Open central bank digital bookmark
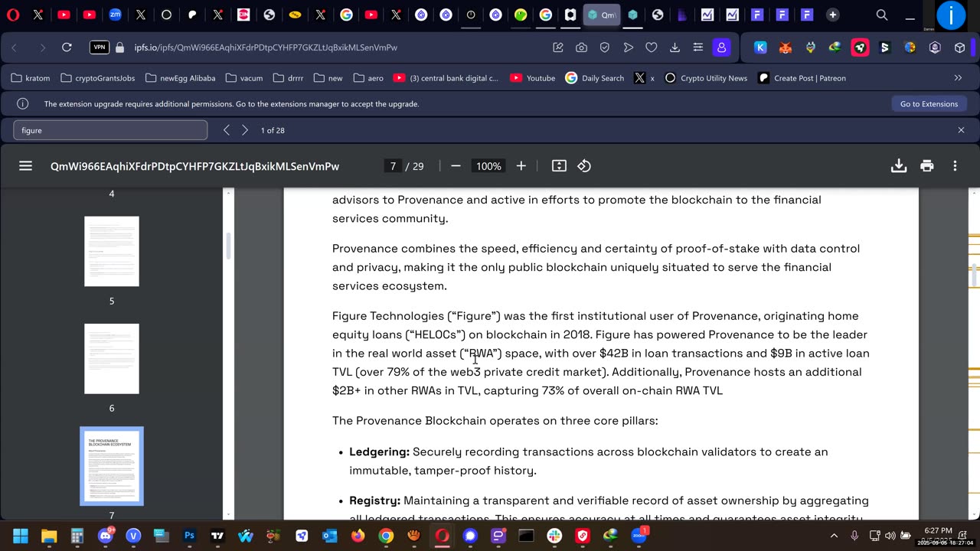Image resolution: width=980 pixels, height=551 pixels. [446, 78]
